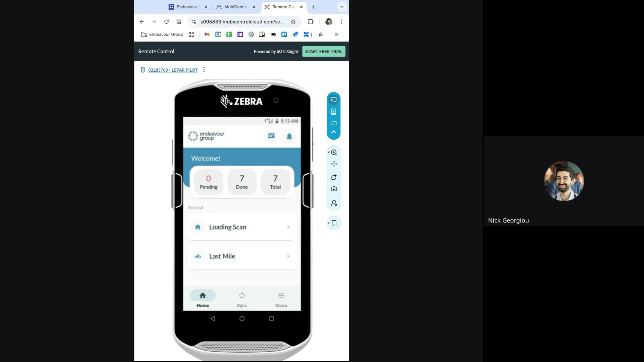Open a new browser tab

click(x=314, y=7)
